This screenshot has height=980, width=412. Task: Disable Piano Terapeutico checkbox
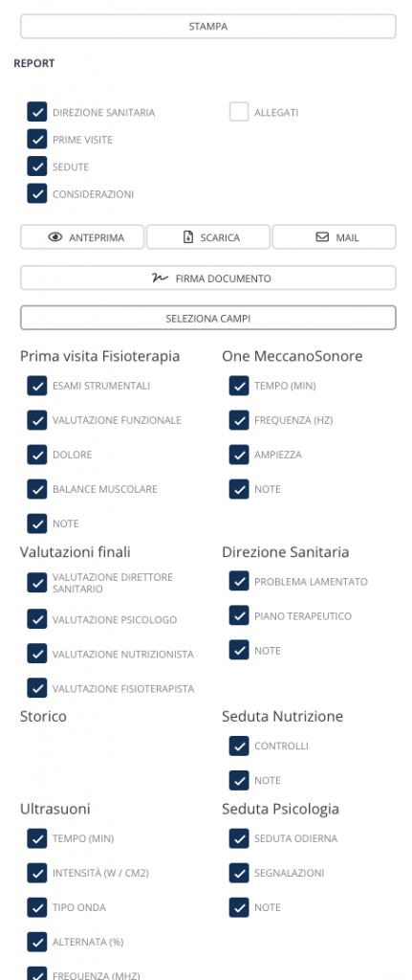point(238,615)
